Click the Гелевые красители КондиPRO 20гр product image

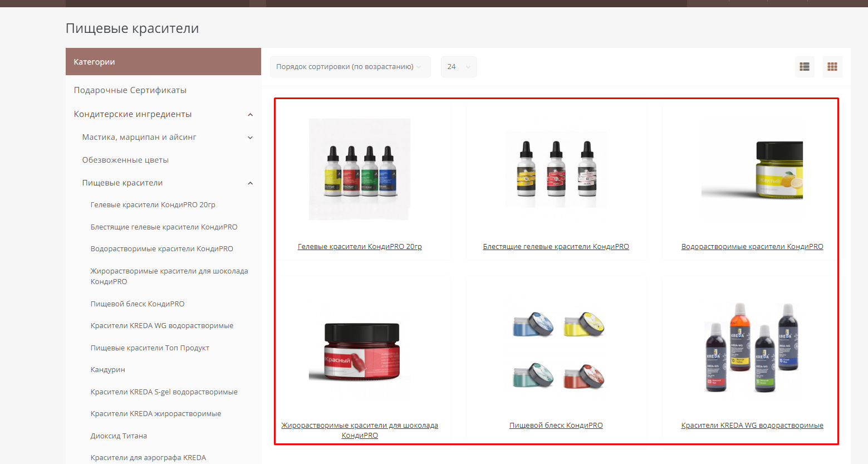point(360,169)
